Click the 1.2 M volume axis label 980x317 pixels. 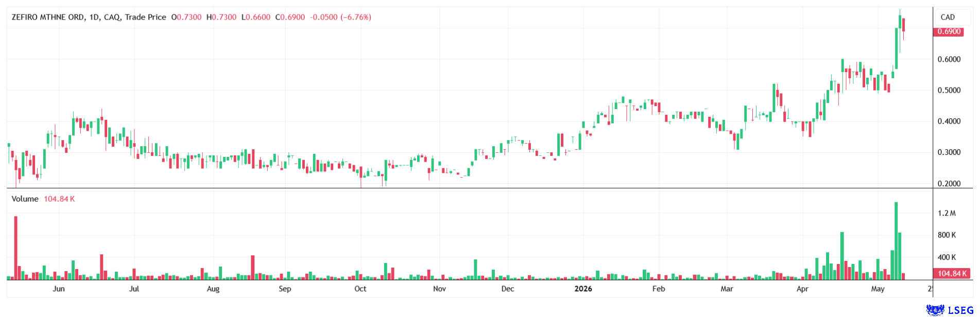pyautogui.click(x=947, y=213)
